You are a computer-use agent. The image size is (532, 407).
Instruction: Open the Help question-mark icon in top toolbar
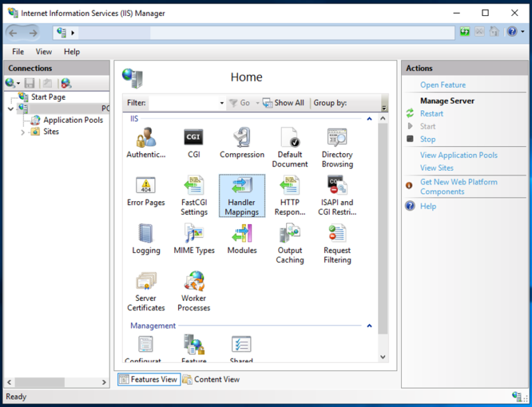(x=512, y=32)
